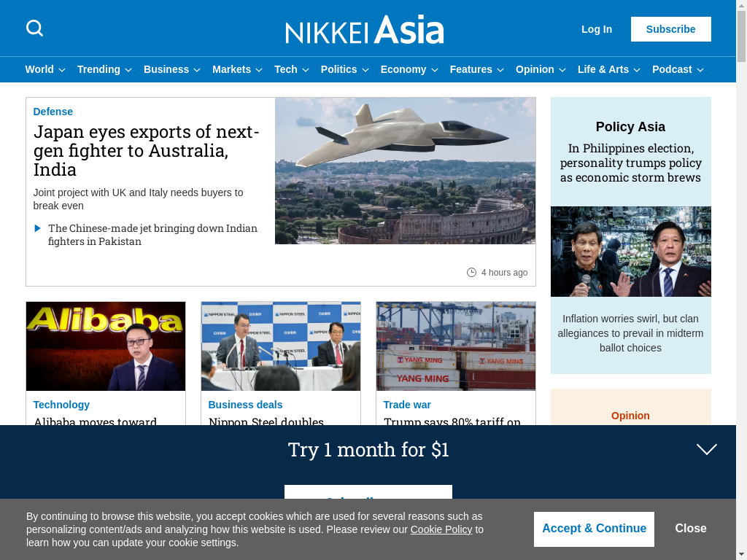Image resolution: width=747 pixels, height=560 pixels.
Task: Open the Nippon Steel press conference thumbnail
Action: click(x=281, y=346)
